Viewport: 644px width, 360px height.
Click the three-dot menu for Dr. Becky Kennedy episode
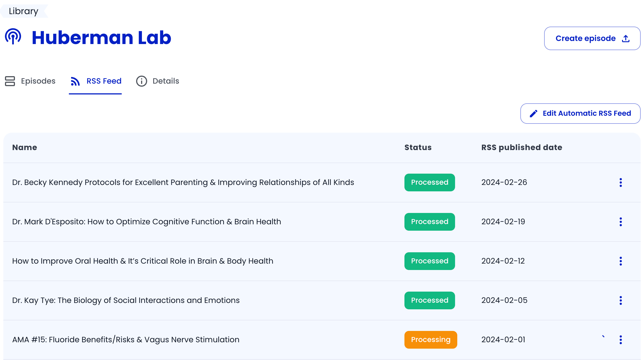click(x=621, y=182)
